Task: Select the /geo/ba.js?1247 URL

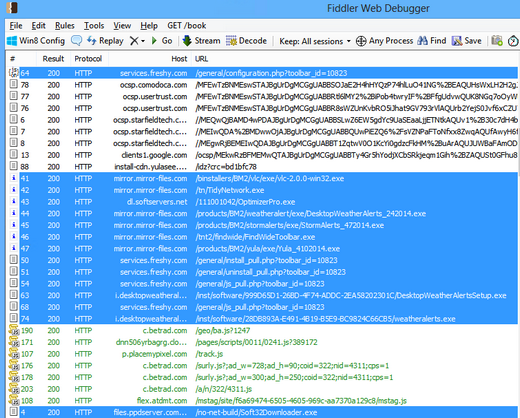Action: (223, 330)
